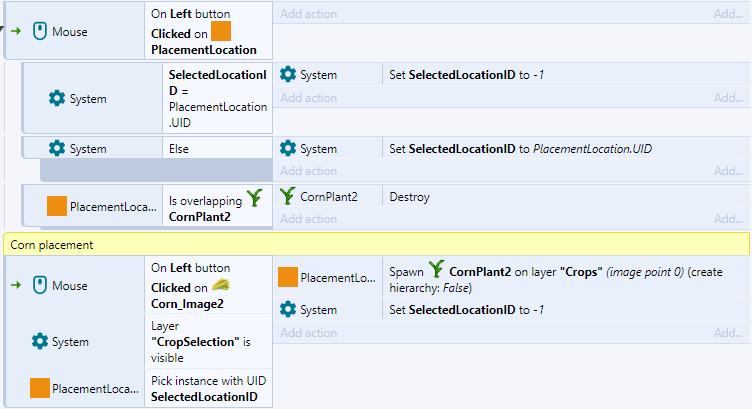Click System gear beside SelectedLocationID = PlacementLocation.UID condition

(x=57, y=98)
